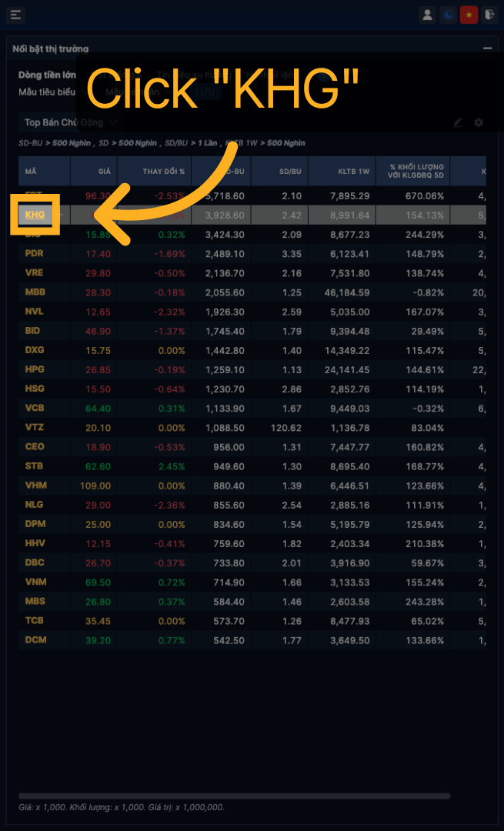Click the CEO ticker
This screenshot has width=504, height=831.
(x=35, y=446)
